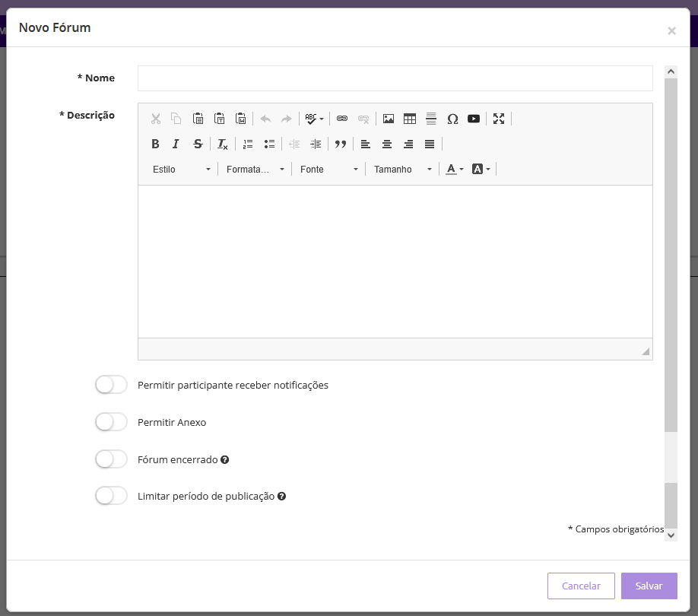Align text to the right

408,144
